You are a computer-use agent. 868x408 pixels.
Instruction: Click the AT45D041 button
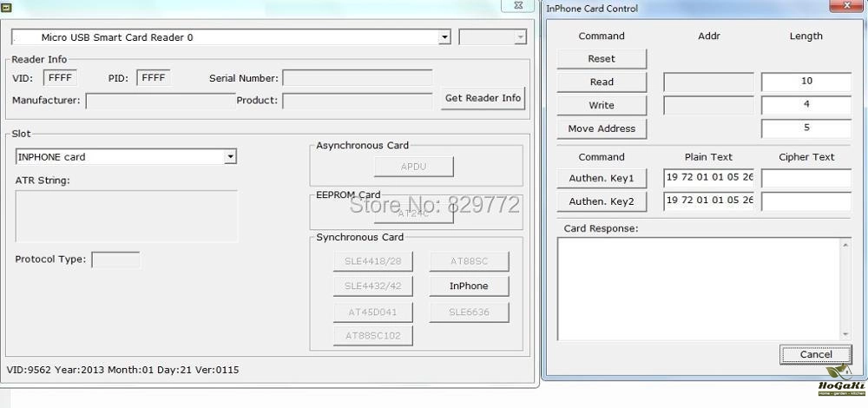click(x=372, y=313)
